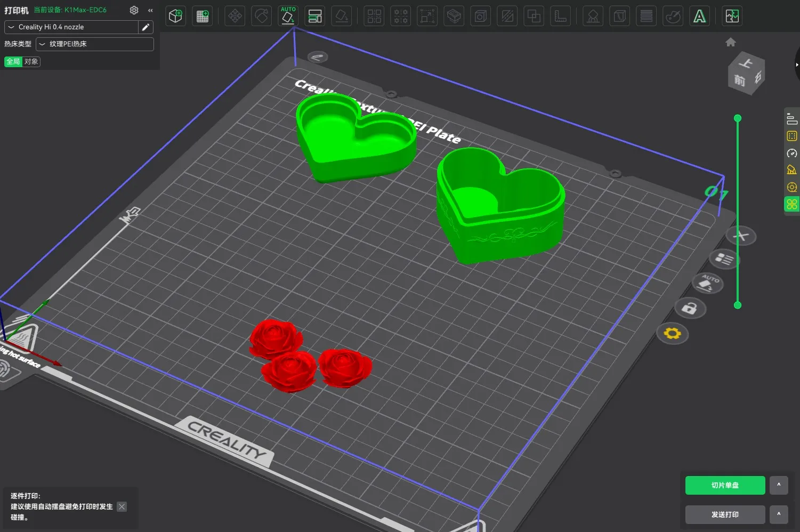
Task: Open the 纹理PEI热床 bed type dropdown
Action: click(x=95, y=44)
